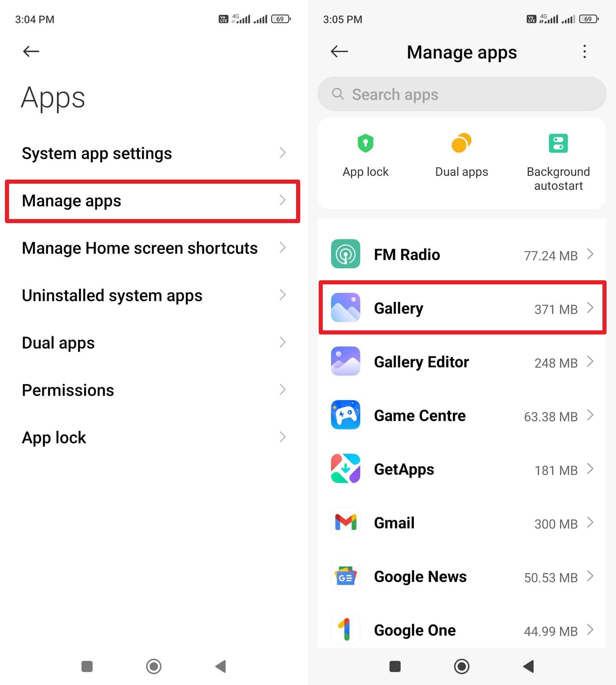Image resolution: width=616 pixels, height=685 pixels.
Task: Expand System app settings chevron
Action: (x=283, y=153)
